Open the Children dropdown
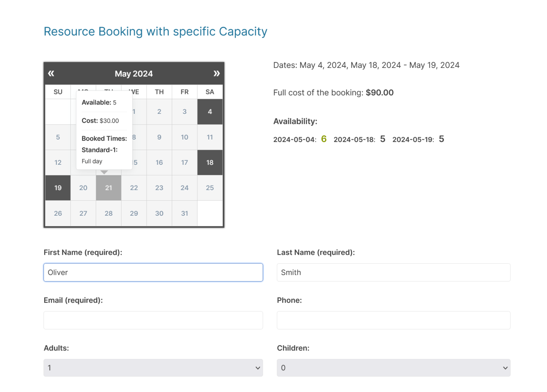 (x=394, y=368)
